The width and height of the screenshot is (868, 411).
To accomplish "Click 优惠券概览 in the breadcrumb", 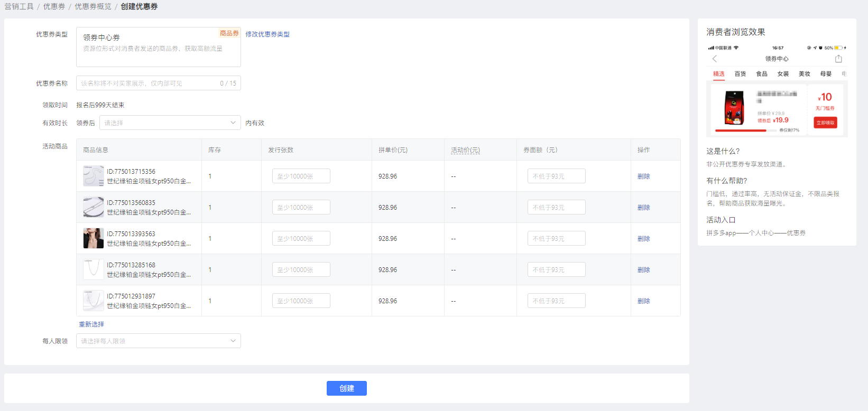I will [x=93, y=6].
